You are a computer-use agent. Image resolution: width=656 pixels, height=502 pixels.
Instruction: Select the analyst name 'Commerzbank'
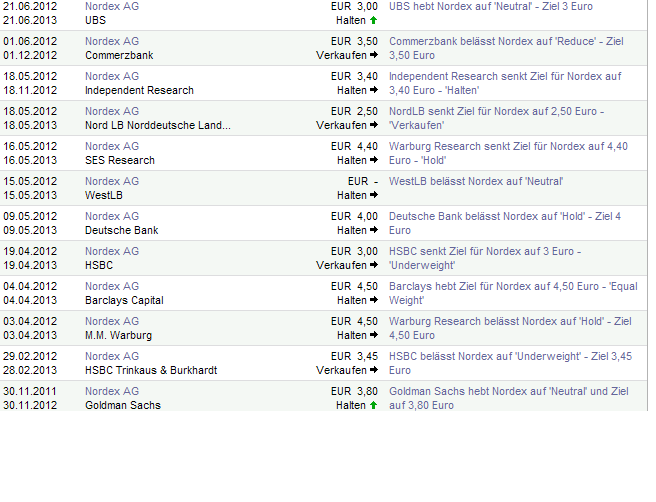(x=119, y=55)
